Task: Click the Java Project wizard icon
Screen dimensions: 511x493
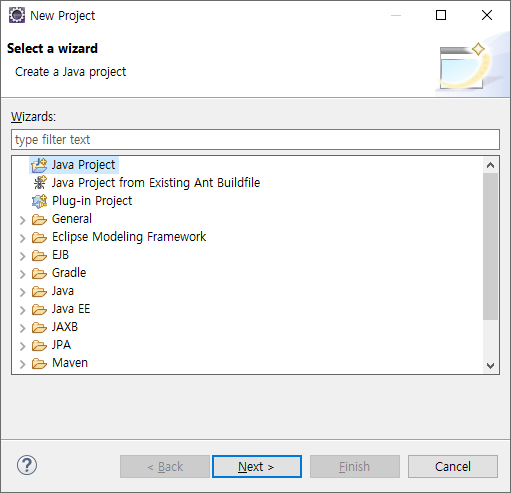Action: (x=39, y=165)
